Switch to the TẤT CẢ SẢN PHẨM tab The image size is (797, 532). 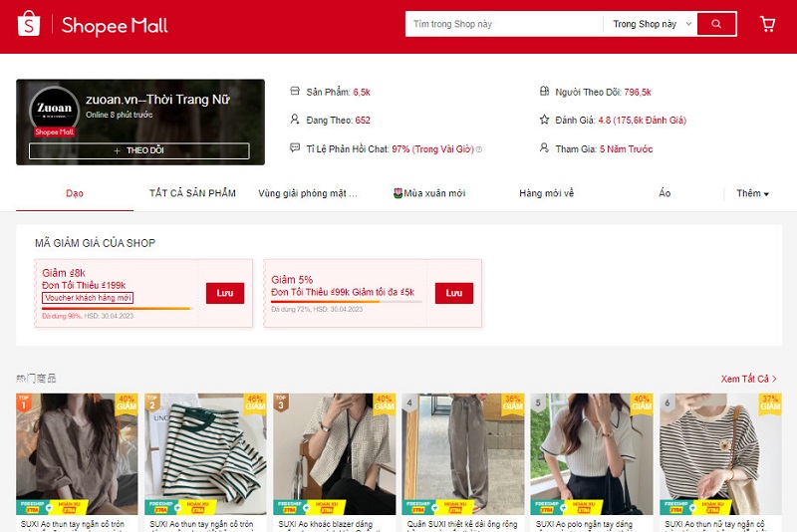192,193
